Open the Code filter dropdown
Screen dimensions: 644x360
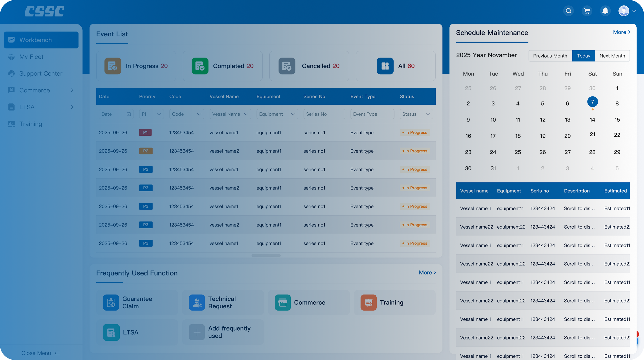(187, 114)
